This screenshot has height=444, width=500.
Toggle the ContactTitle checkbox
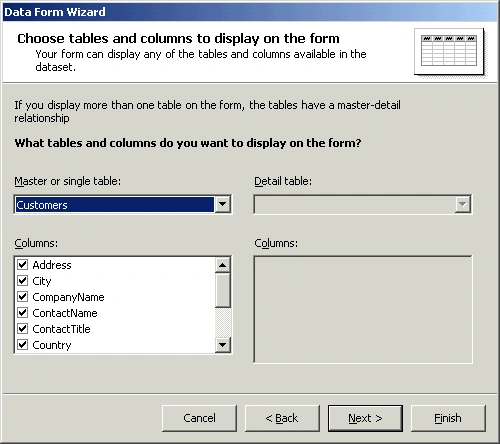(23, 329)
